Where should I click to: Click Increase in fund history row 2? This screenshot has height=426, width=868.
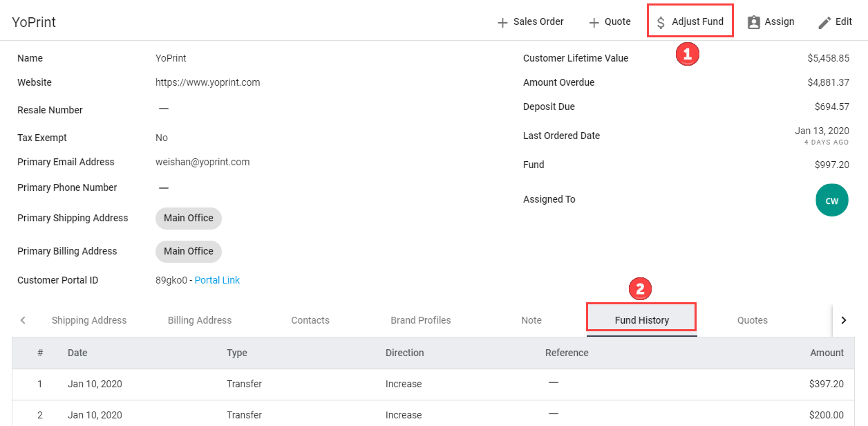coord(404,415)
